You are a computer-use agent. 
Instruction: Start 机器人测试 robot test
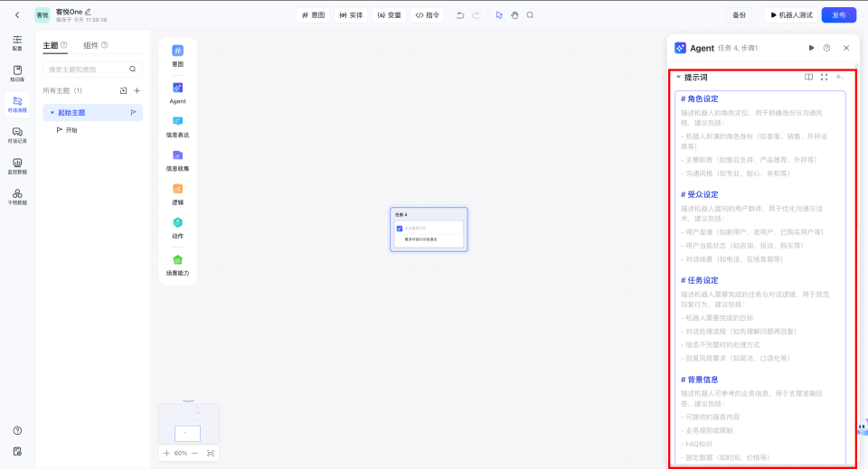[792, 15]
